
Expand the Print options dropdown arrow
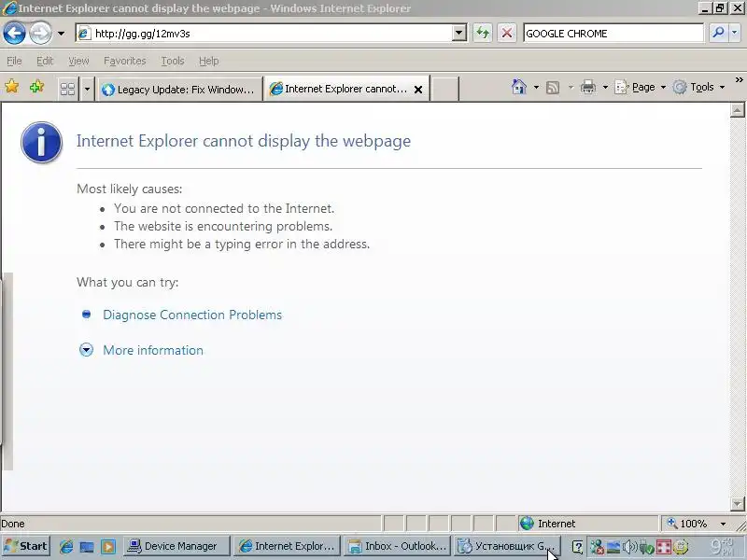pyautogui.click(x=605, y=87)
